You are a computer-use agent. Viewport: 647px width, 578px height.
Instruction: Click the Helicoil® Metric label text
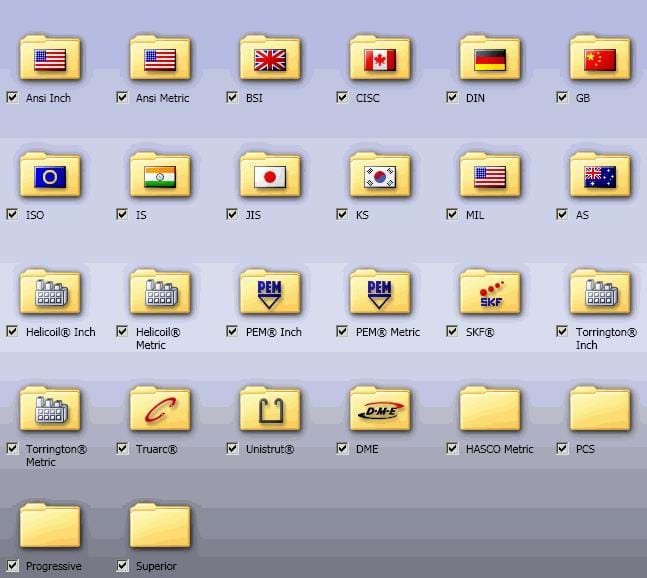click(158, 338)
